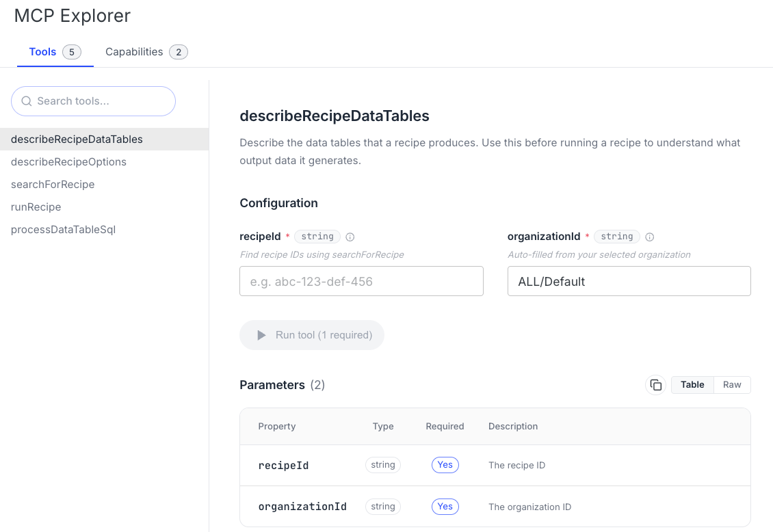Switch parameters view to Table
Viewport: 773px width, 532px height.
click(x=692, y=385)
